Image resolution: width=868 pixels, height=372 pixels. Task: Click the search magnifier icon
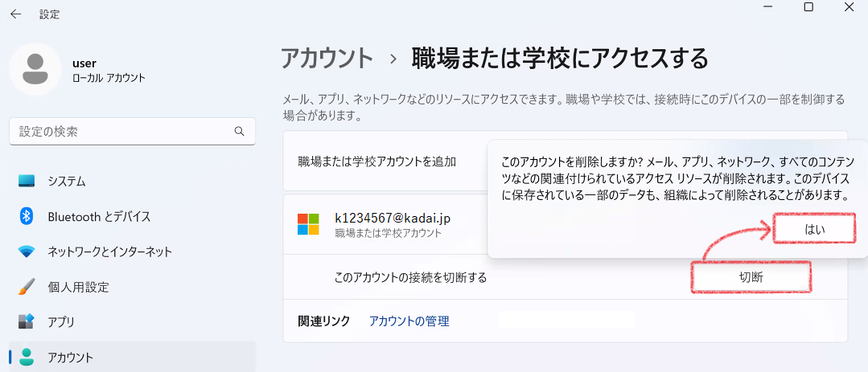[x=239, y=131]
